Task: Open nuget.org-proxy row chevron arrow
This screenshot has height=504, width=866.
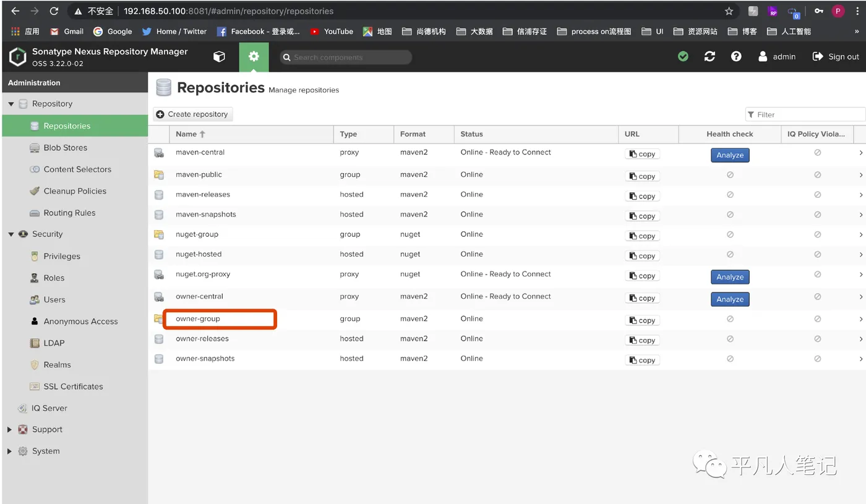Action: click(x=860, y=275)
